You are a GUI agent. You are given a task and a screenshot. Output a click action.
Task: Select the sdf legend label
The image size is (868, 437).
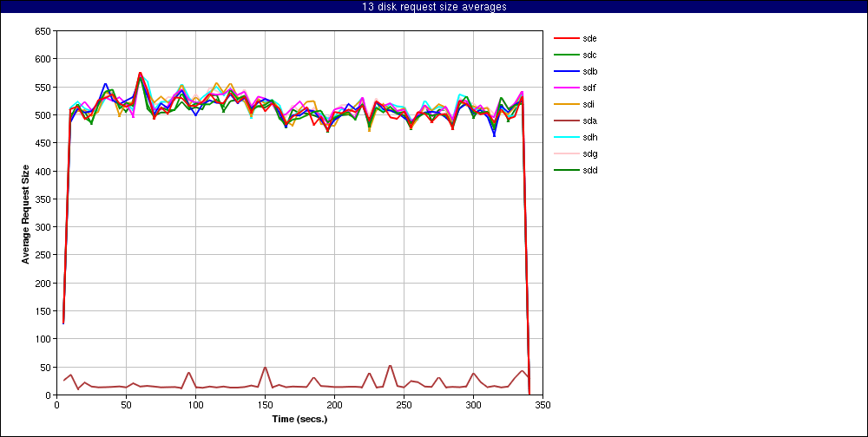[589, 88]
